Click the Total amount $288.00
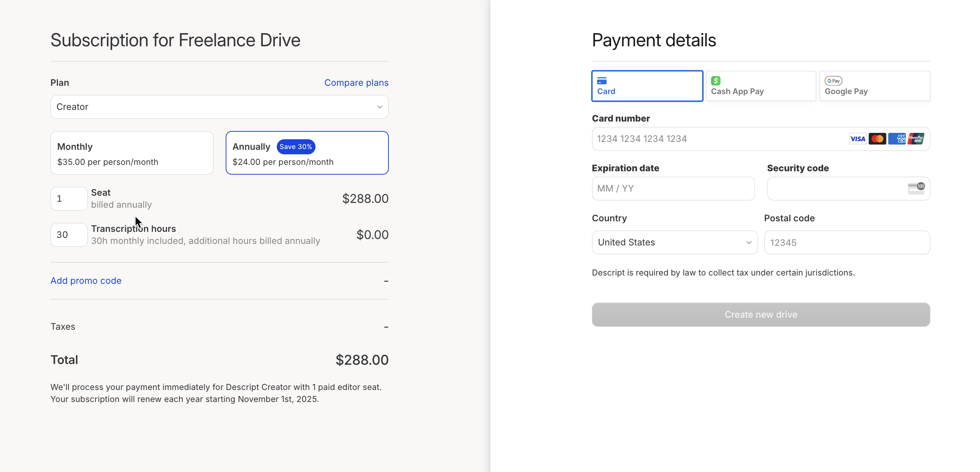980x472 pixels. pyautogui.click(x=362, y=360)
